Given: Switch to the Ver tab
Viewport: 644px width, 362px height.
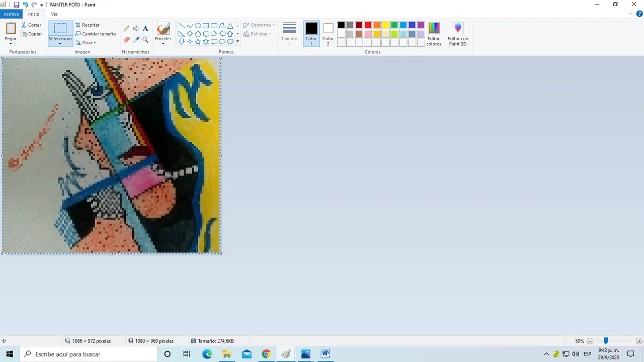Looking at the screenshot, I should pyautogui.click(x=54, y=14).
